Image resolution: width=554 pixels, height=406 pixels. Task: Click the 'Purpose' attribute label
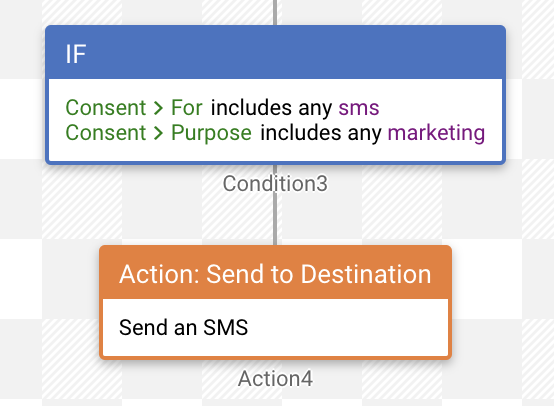[211, 134]
